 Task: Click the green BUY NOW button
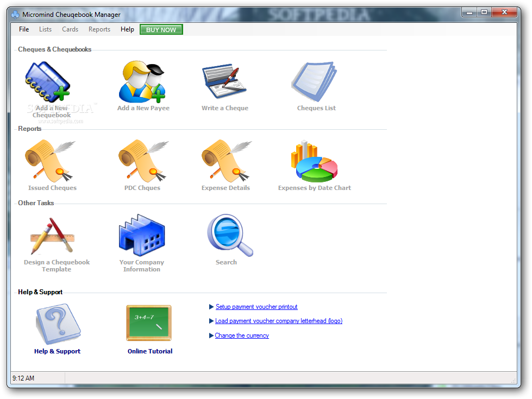click(161, 29)
